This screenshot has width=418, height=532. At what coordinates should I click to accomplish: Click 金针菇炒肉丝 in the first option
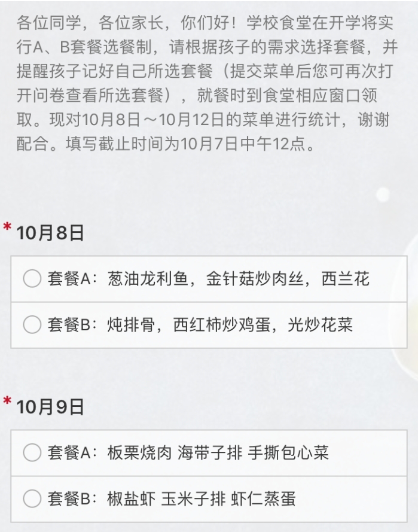(255, 279)
